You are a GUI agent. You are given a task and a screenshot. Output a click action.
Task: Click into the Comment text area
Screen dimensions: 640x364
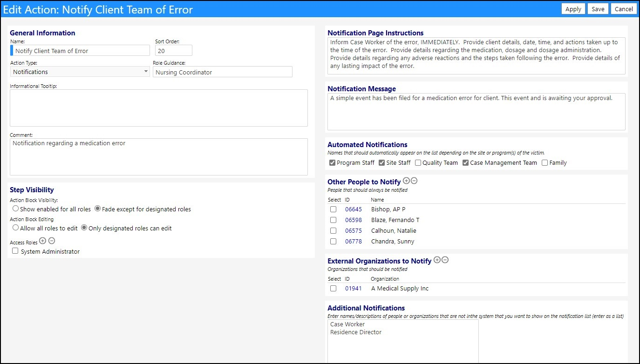[x=159, y=157]
